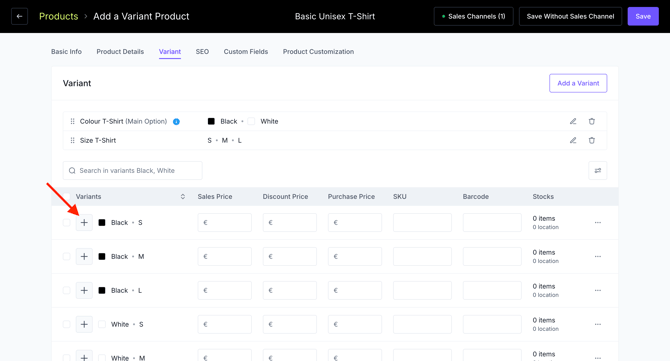Image resolution: width=670 pixels, height=361 pixels.
Task: Click the back arrow next to Products
Action: coord(19,16)
